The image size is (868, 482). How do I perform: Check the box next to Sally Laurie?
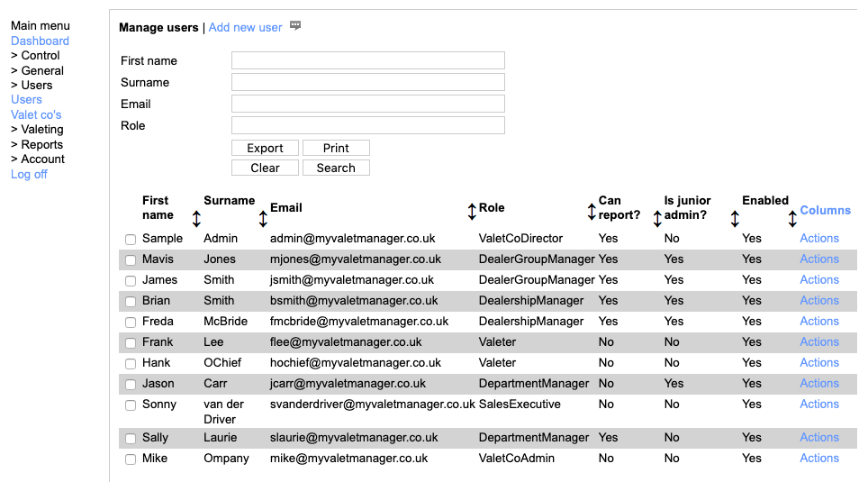(131, 438)
